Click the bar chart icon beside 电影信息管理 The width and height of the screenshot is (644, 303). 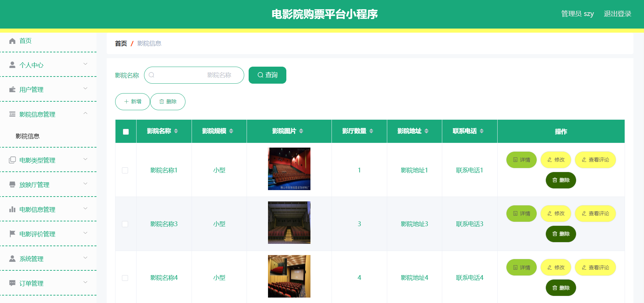coord(12,209)
